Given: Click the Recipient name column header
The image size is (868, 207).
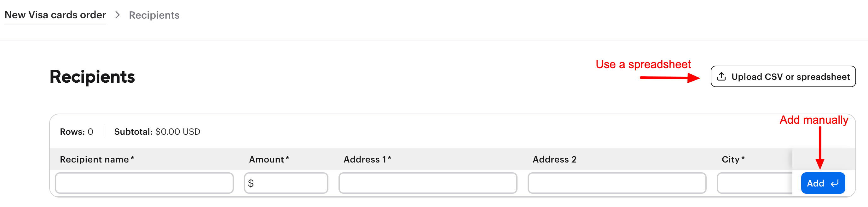Looking at the screenshot, I should (97, 159).
